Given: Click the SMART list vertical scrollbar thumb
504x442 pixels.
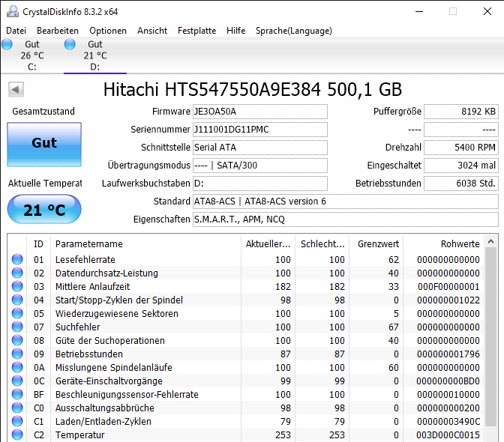Looking at the screenshot, I should coord(490,336).
